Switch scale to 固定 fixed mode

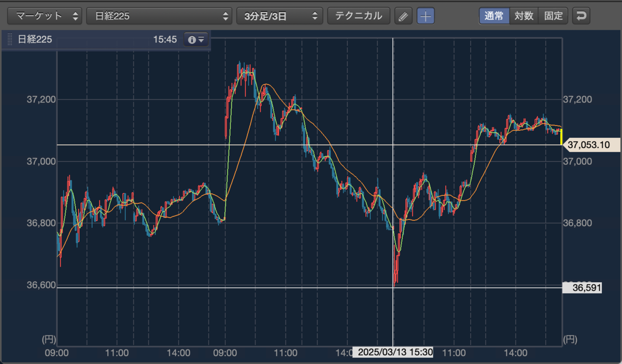pyautogui.click(x=554, y=16)
